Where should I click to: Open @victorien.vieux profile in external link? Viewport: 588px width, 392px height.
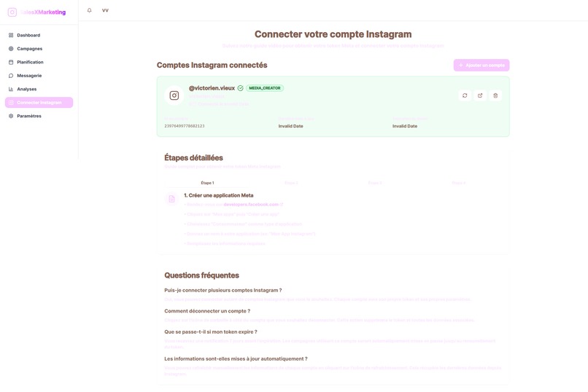(480, 95)
